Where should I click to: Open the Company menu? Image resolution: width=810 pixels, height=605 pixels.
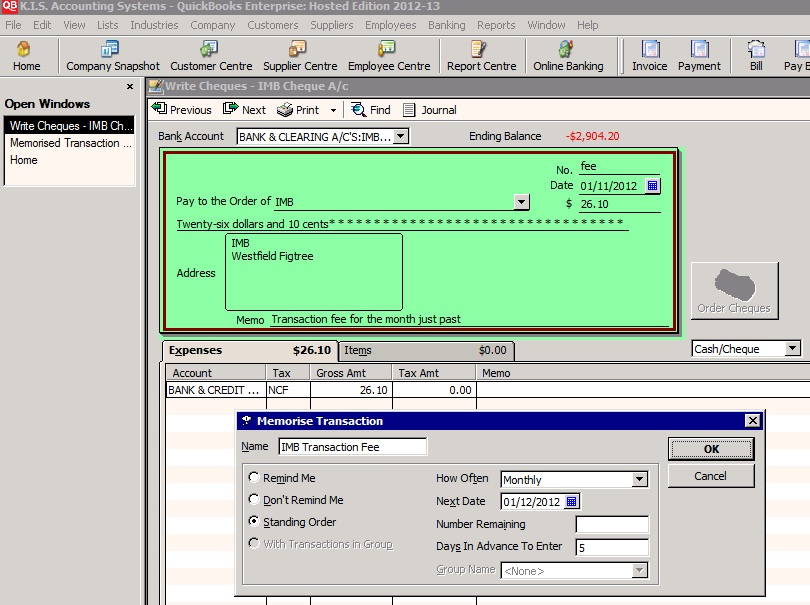tap(212, 25)
